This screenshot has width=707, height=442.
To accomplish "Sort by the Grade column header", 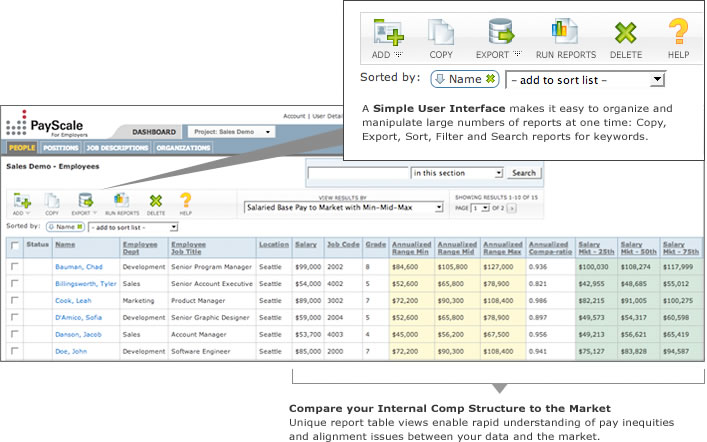I will (x=376, y=244).
